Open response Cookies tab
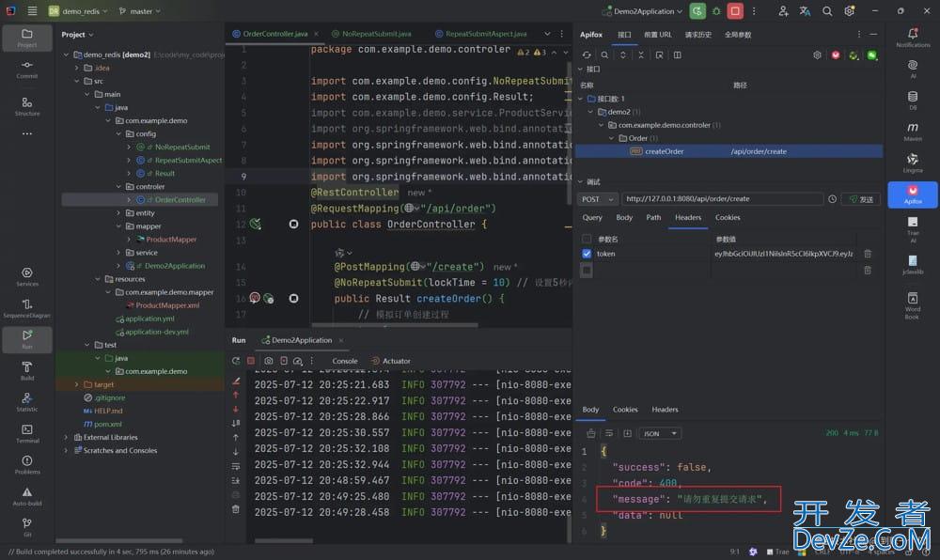This screenshot has height=560, width=940. pyautogui.click(x=625, y=410)
